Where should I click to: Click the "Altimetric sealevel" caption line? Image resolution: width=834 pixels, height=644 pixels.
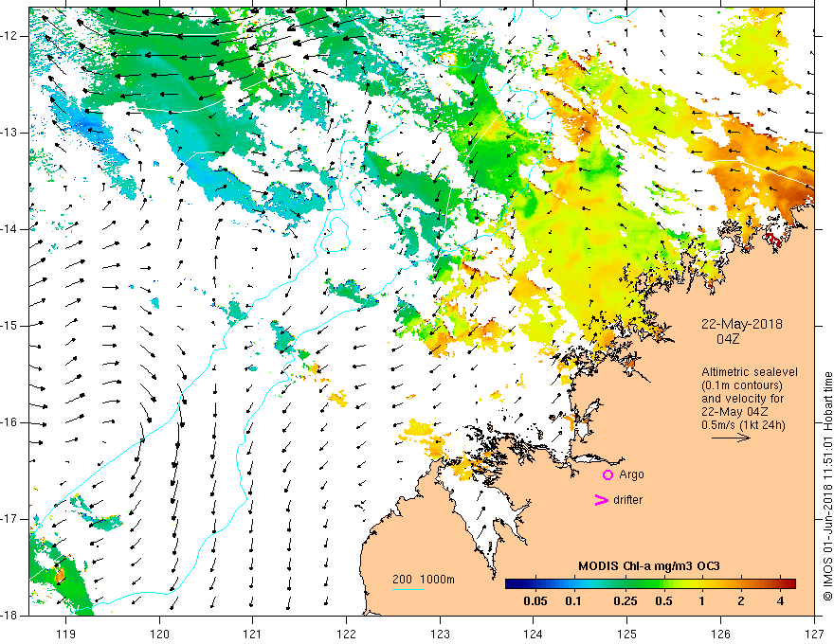click(x=750, y=372)
